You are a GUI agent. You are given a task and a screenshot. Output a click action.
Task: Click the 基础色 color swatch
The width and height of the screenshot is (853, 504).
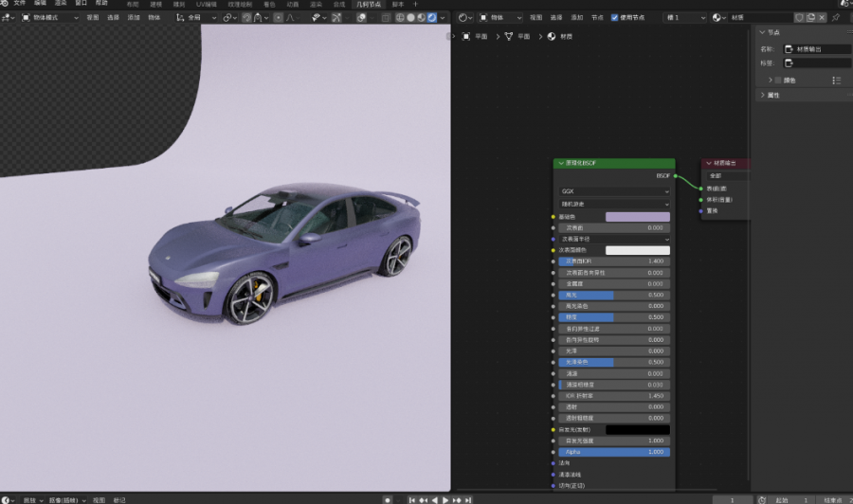point(637,217)
